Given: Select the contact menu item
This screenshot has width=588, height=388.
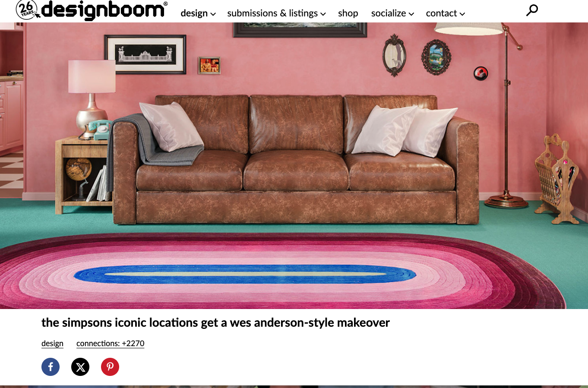Looking at the screenshot, I should (441, 13).
